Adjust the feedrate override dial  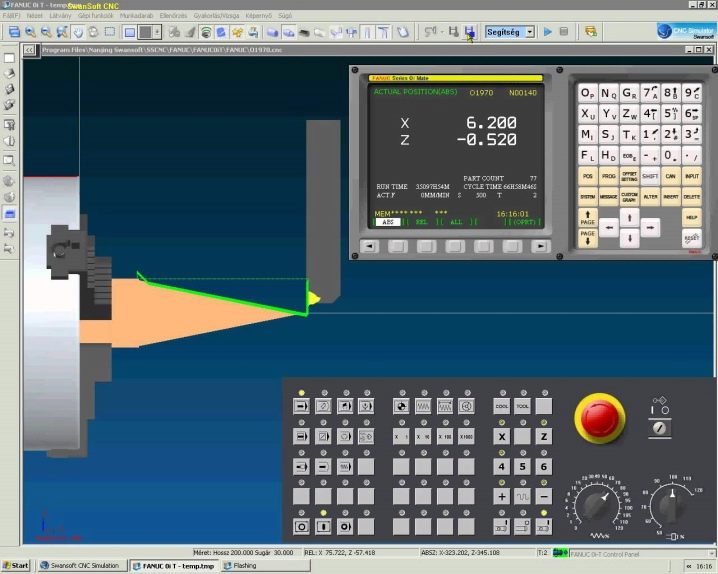[597, 506]
